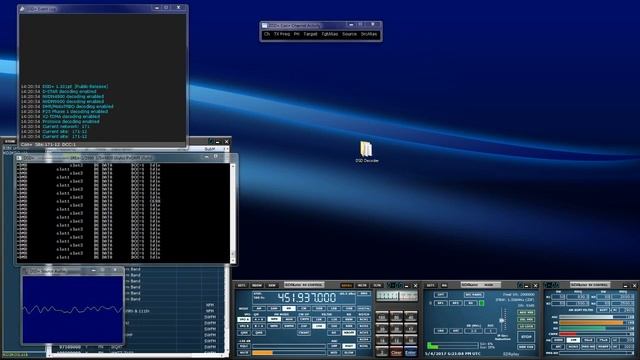
Task: Click OPT in the SDRuno Main panel
Action: (x=441, y=295)
